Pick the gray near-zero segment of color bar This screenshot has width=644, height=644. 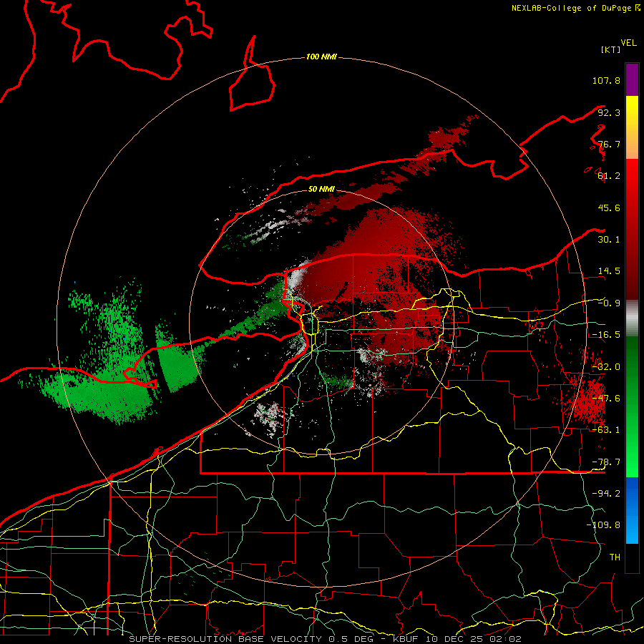coord(632,318)
